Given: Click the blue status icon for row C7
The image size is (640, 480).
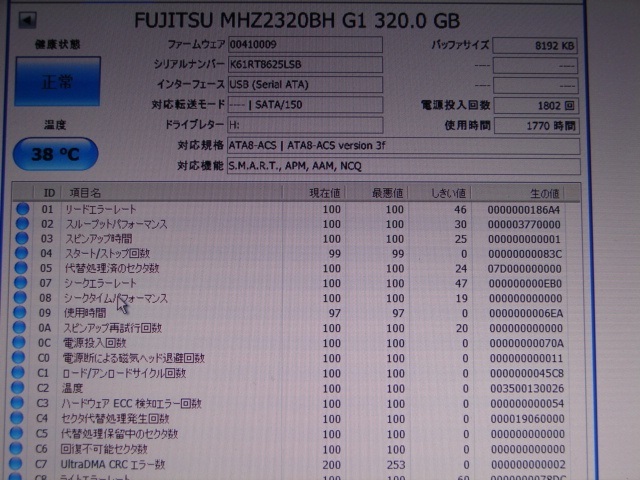Looking at the screenshot, I should pyautogui.click(x=16, y=463).
